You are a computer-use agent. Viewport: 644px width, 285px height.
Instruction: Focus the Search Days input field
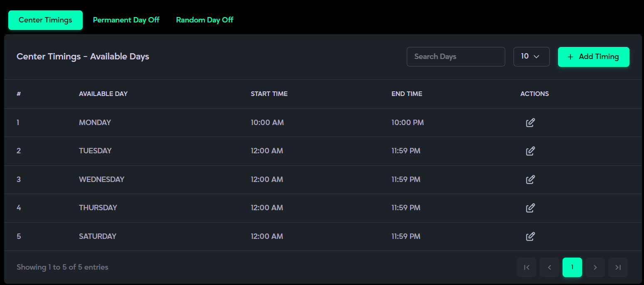tap(455, 57)
